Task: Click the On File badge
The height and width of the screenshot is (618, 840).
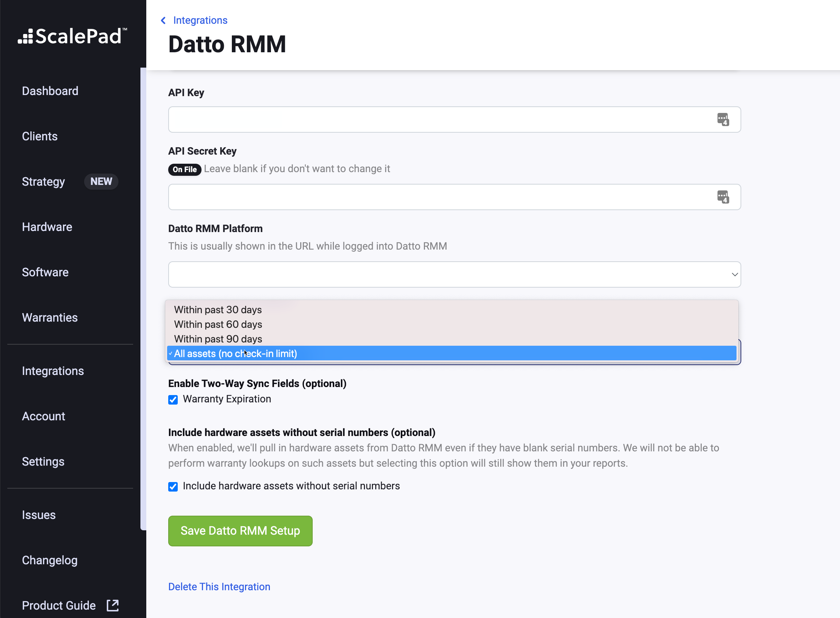Action: coord(185,170)
